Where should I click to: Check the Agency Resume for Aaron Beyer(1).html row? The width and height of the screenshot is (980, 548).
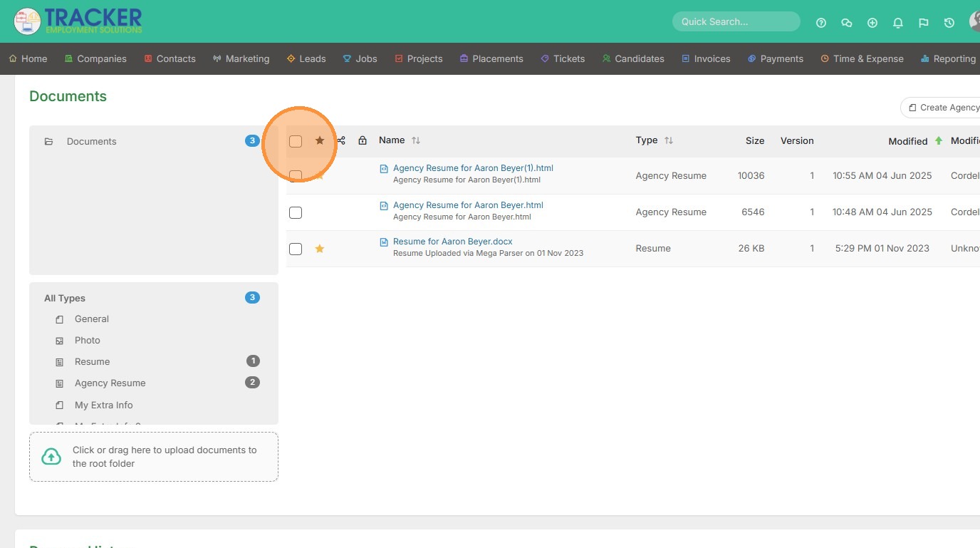pos(296,175)
